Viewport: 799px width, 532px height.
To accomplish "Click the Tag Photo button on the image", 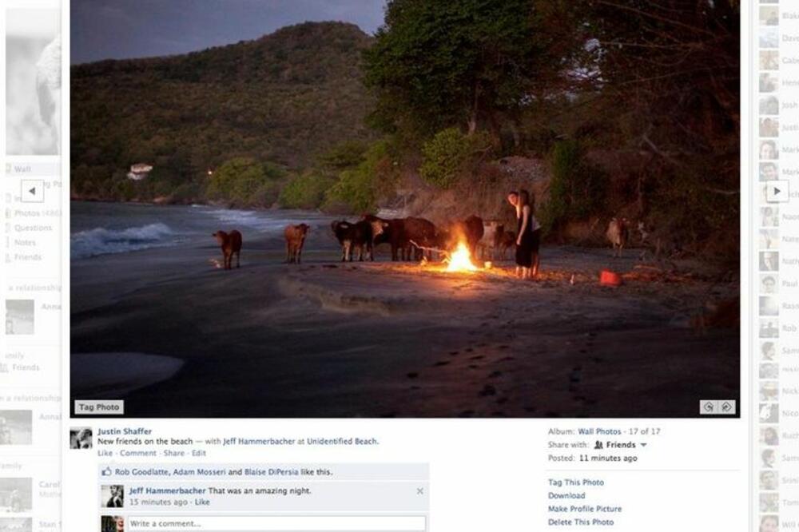I will coord(99,407).
